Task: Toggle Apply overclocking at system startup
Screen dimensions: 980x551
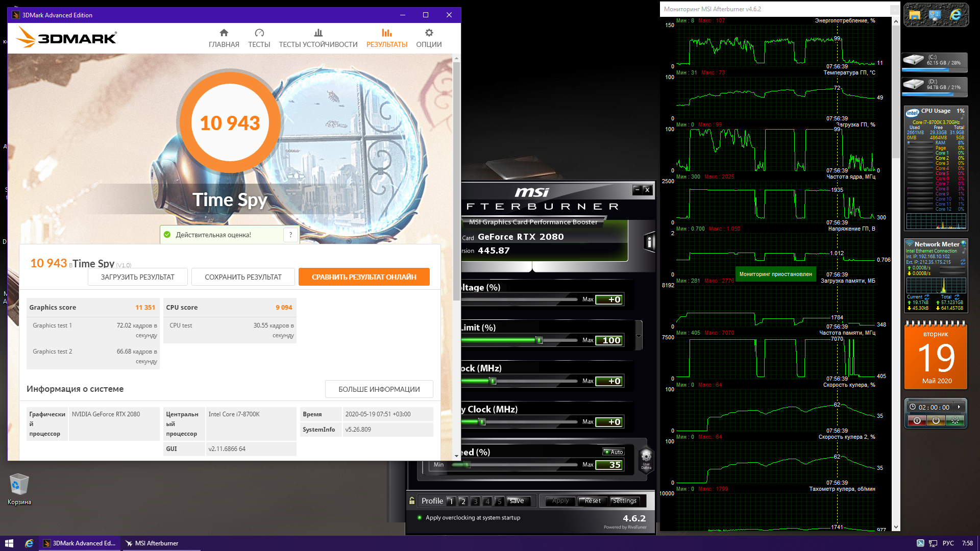Action: click(420, 517)
